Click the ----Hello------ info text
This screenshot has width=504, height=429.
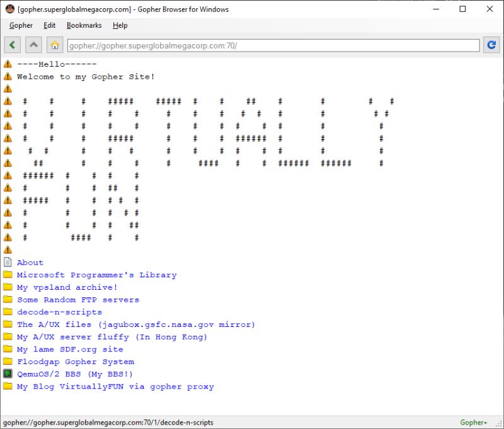pyautogui.click(x=57, y=64)
